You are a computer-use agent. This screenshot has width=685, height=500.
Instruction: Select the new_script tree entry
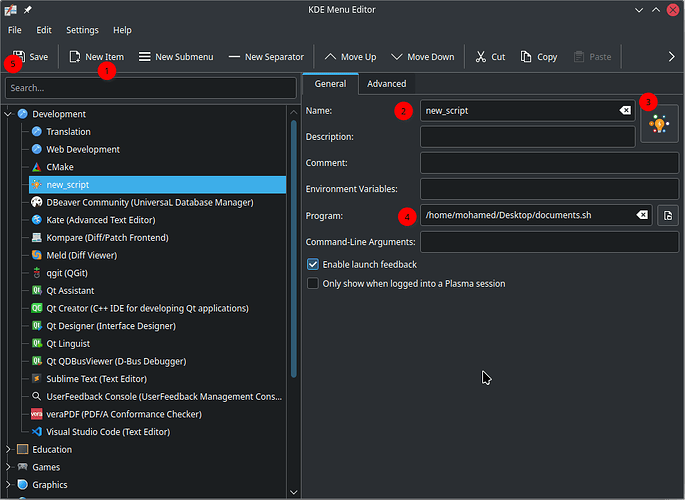[157, 185]
